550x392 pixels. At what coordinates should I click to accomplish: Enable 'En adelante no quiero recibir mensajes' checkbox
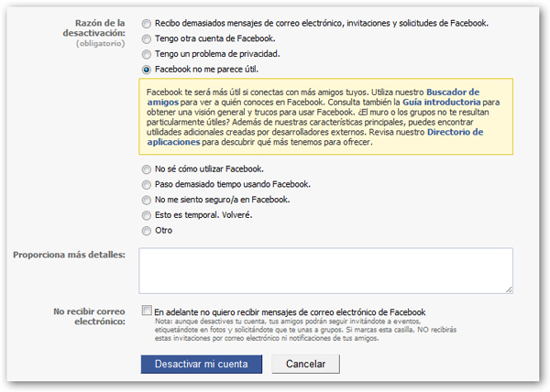[x=147, y=310]
